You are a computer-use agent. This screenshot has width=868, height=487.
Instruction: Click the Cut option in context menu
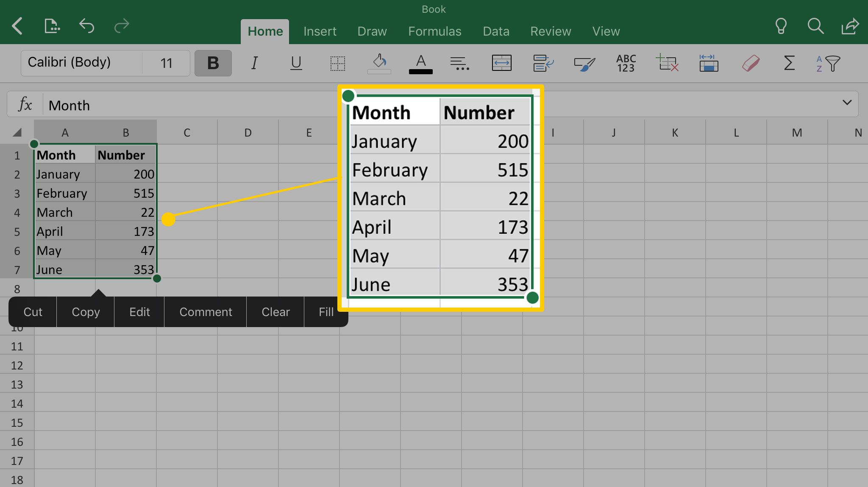[32, 311]
